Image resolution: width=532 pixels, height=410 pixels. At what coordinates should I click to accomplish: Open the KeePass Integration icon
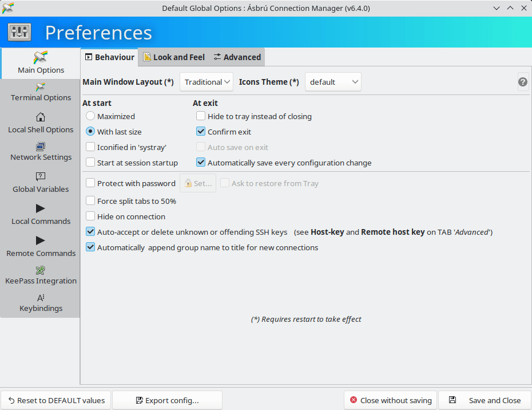pos(41,270)
